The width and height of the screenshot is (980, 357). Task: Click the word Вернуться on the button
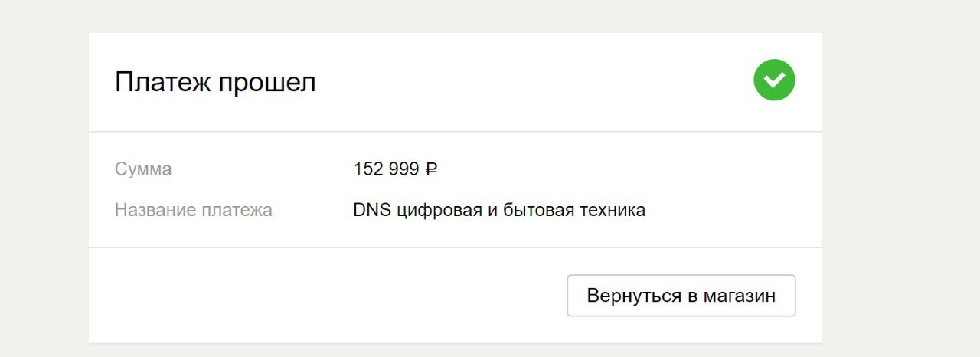pyautogui.click(x=634, y=296)
